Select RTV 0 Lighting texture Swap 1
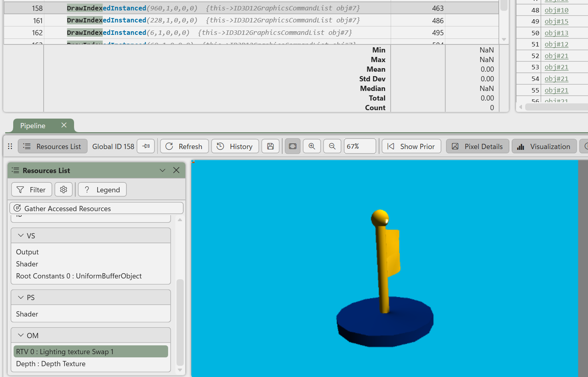This screenshot has height=377, width=588. (91, 351)
